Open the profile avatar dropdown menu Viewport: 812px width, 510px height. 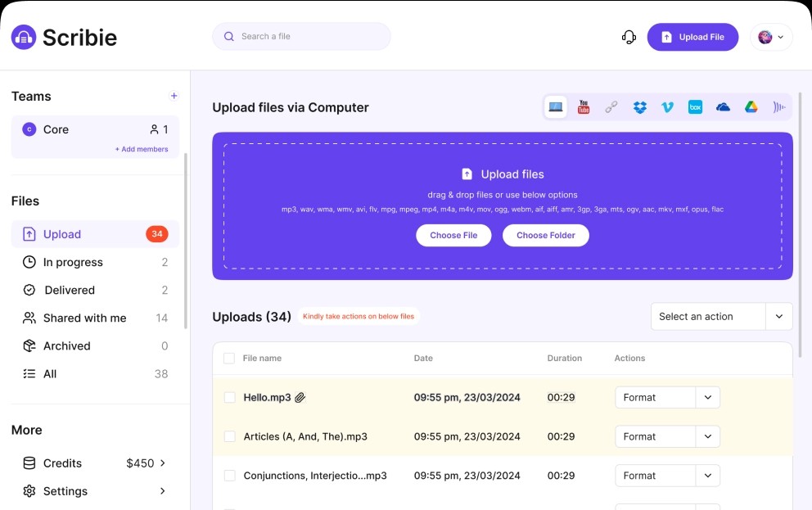click(770, 37)
